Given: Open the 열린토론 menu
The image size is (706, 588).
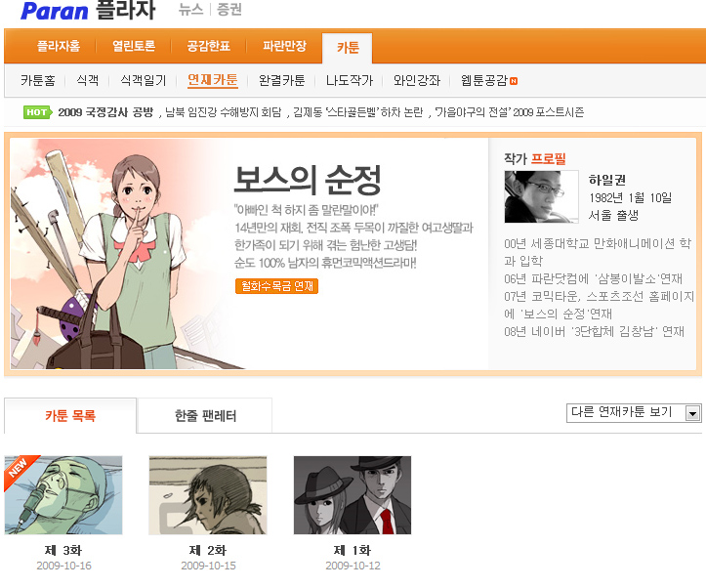Looking at the screenshot, I should (134, 46).
